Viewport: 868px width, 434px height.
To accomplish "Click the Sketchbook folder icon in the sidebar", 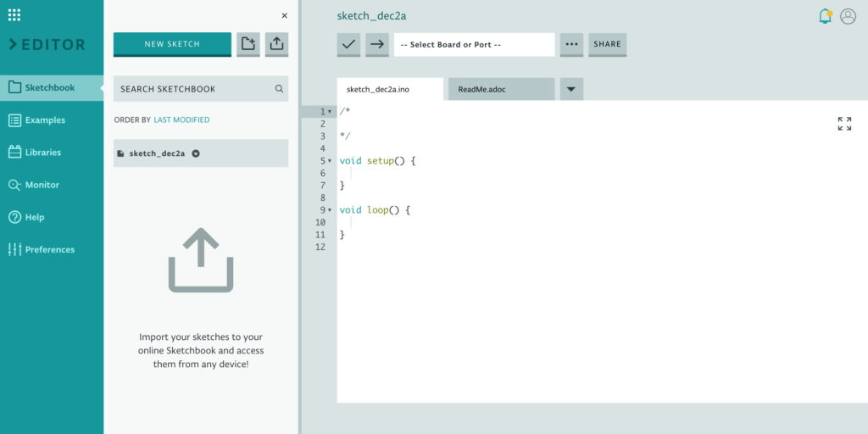I will (x=15, y=87).
